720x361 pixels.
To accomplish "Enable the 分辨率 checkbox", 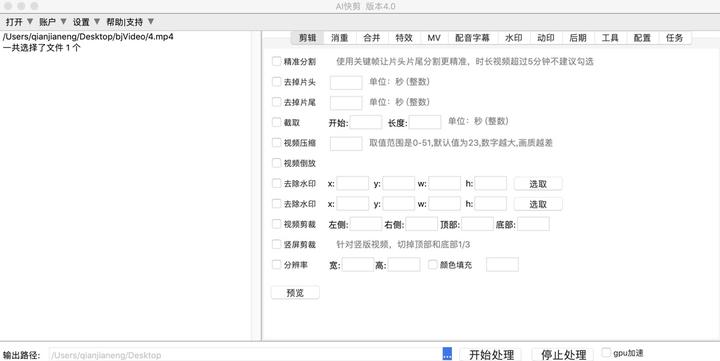I will point(276,265).
